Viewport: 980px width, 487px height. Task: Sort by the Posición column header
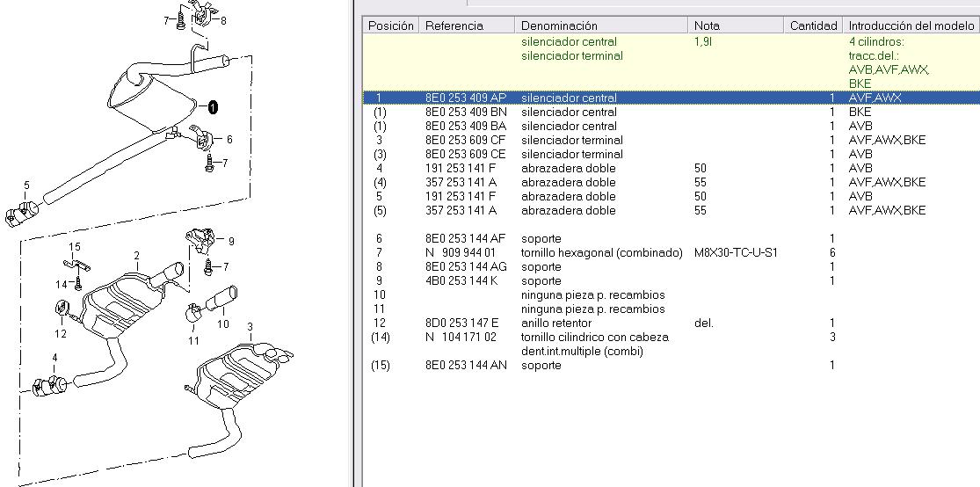[x=390, y=25]
